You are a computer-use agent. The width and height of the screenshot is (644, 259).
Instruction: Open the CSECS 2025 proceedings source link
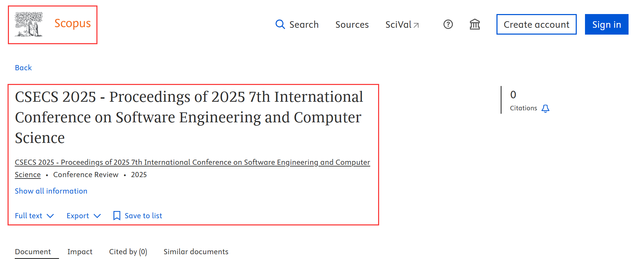(192, 162)
